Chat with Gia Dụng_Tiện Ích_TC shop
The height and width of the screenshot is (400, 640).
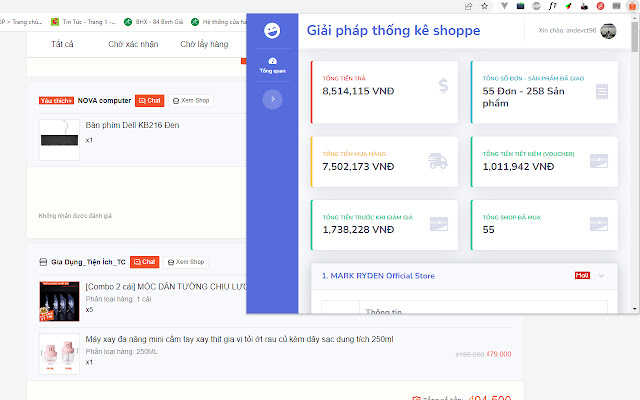coord(144,262)
